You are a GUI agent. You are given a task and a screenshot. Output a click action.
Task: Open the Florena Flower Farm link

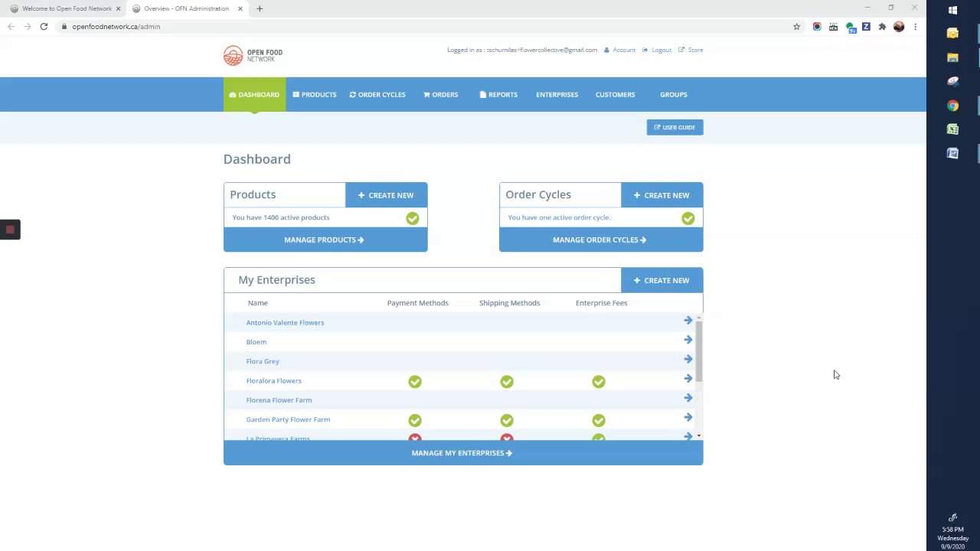click(x=279, y=399)
